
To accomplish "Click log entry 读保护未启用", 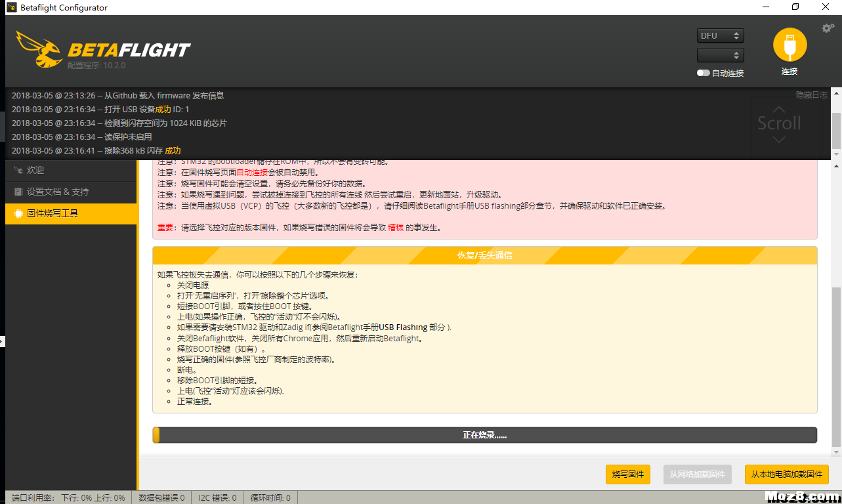I will (81, 136).
